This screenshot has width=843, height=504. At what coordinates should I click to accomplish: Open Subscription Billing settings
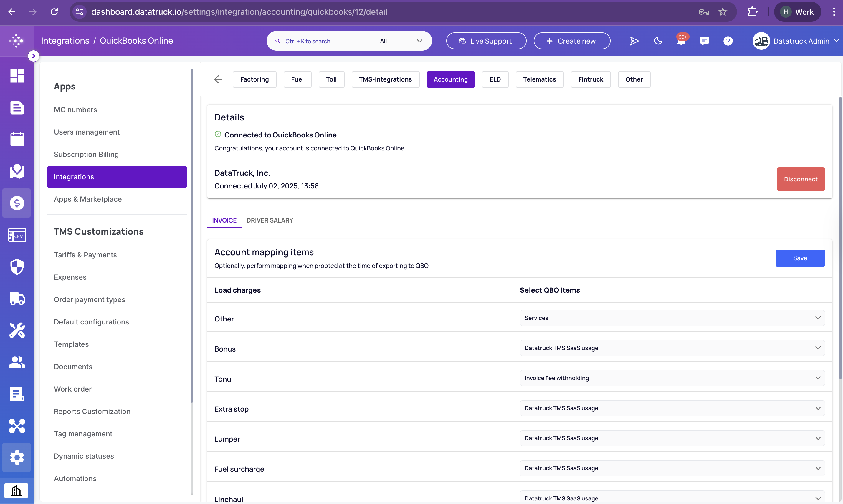point(86,155)
